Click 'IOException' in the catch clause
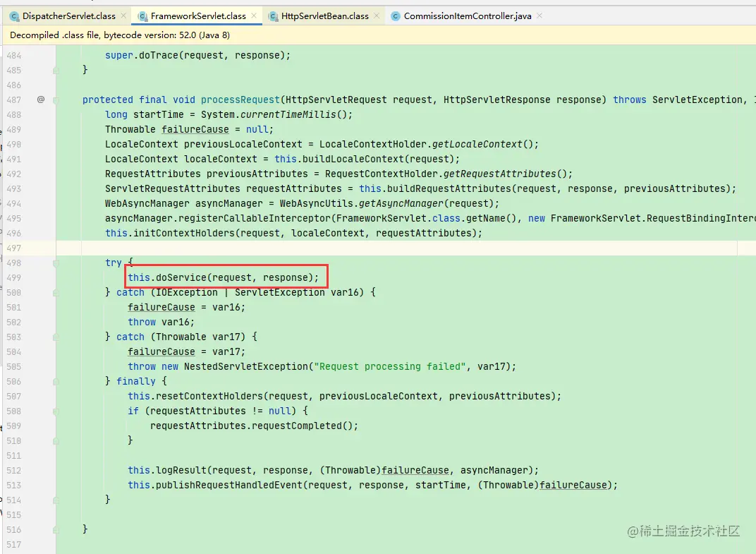Image resolution: width=756 pixels, height=554 pixels. 187,293
